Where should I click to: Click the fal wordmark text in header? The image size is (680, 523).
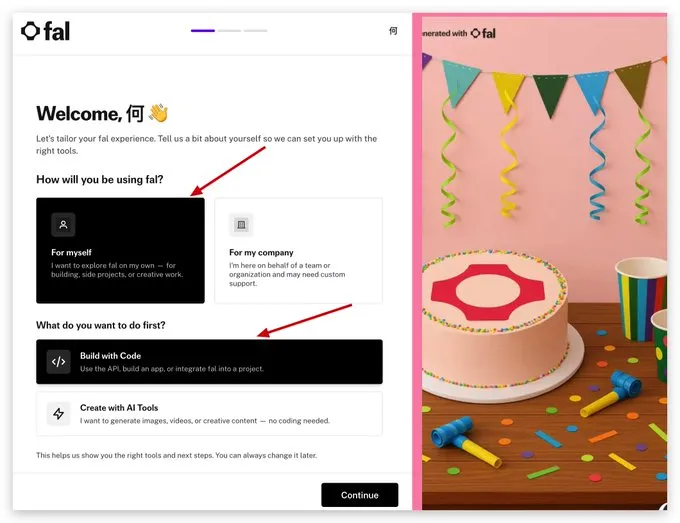pyautogui.click(x=57, y=31)
